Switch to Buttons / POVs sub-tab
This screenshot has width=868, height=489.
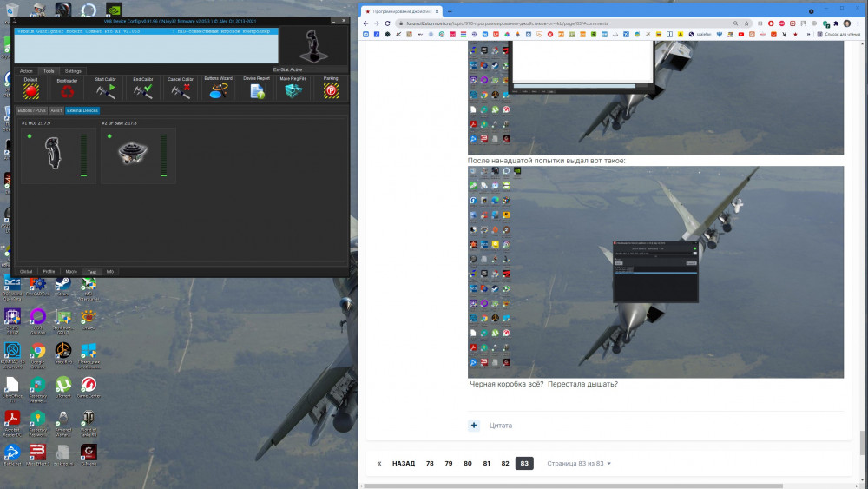[31, 111]
